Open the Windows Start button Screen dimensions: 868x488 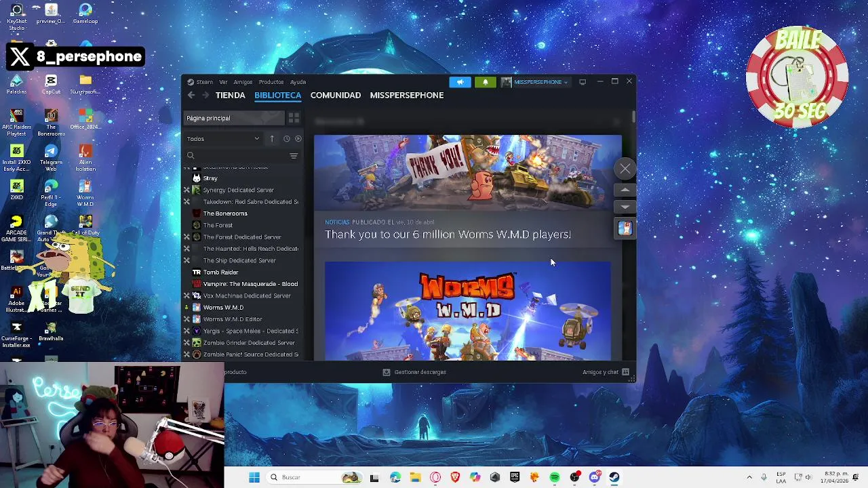tap(254, 477)
